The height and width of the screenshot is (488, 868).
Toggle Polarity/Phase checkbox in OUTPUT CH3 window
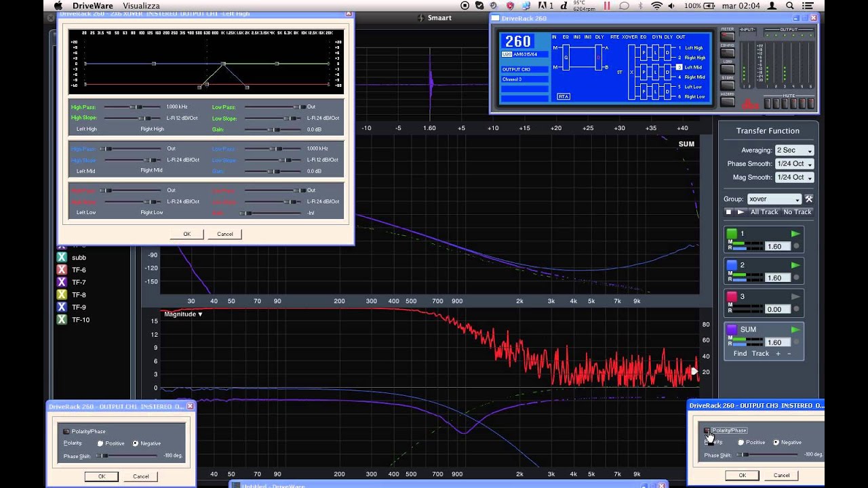point(707,430)
